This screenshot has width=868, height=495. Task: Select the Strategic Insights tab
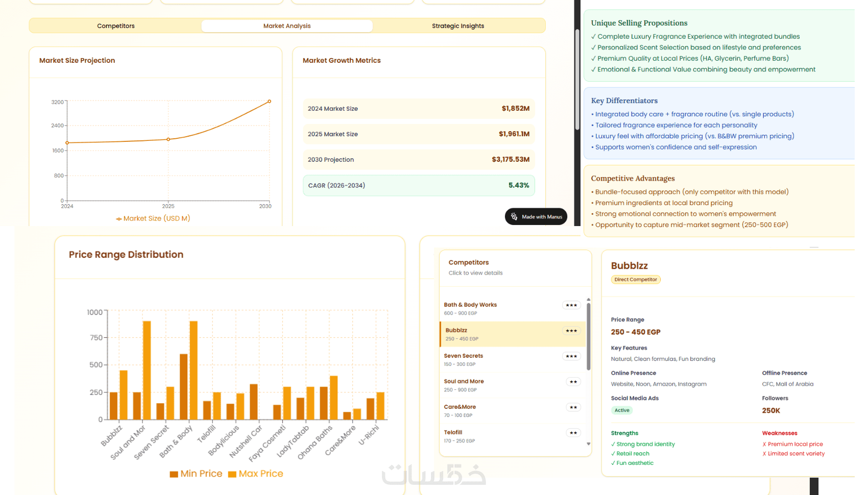pyautogui.click(x=458, y=26)
